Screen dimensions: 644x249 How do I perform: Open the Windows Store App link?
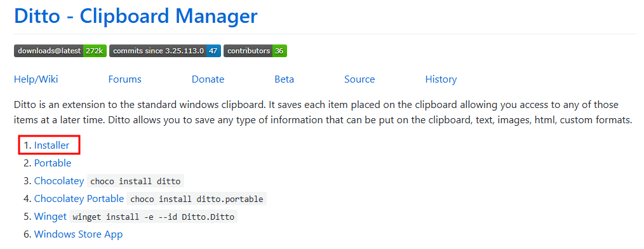point(79,234)
